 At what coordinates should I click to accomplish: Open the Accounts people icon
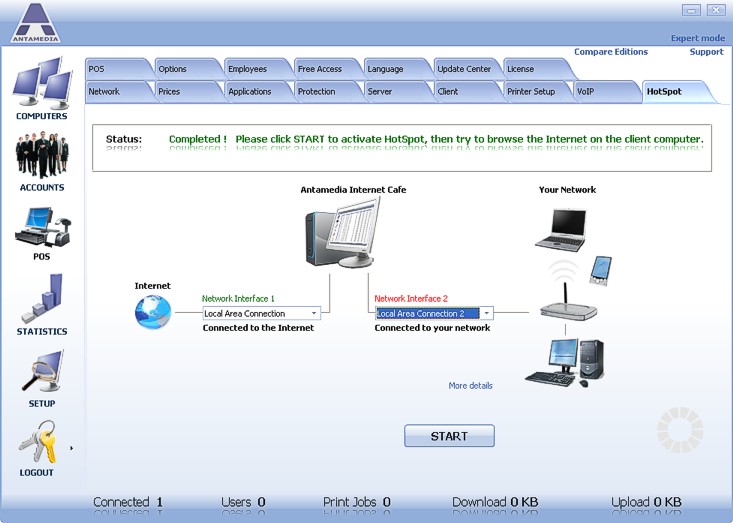[x=42, y=155]
